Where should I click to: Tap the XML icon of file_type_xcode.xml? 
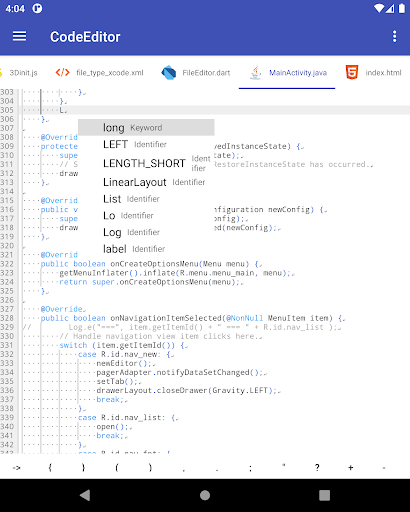point(63,72)
